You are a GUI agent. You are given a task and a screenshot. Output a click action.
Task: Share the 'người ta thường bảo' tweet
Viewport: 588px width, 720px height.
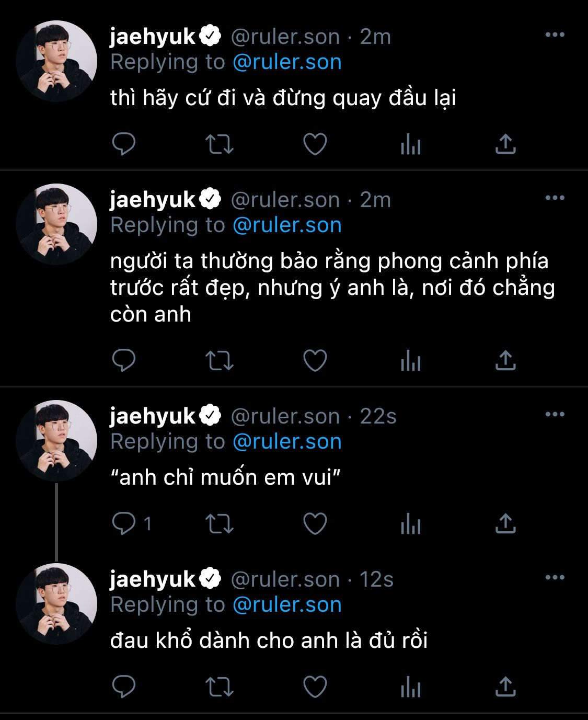[x=505, y=360]
